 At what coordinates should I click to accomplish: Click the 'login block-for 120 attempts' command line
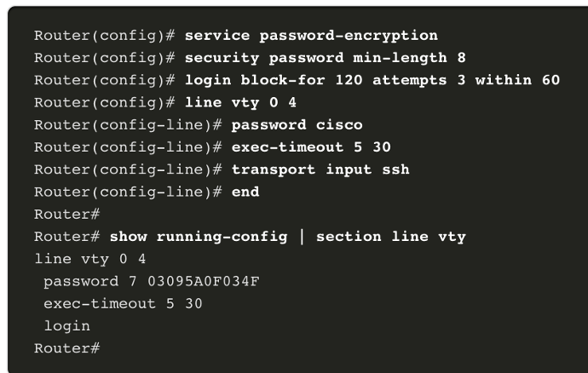[x=372, y=80]
